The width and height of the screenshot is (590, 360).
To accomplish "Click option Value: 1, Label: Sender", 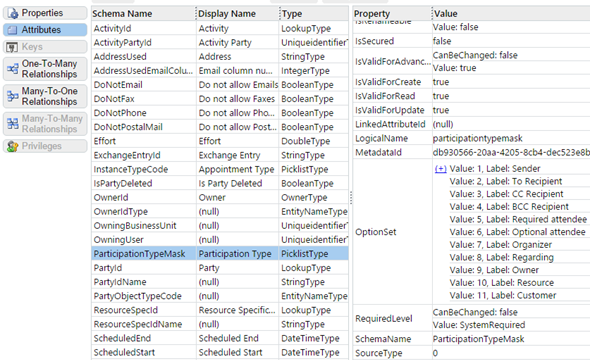I will [495, 169].
